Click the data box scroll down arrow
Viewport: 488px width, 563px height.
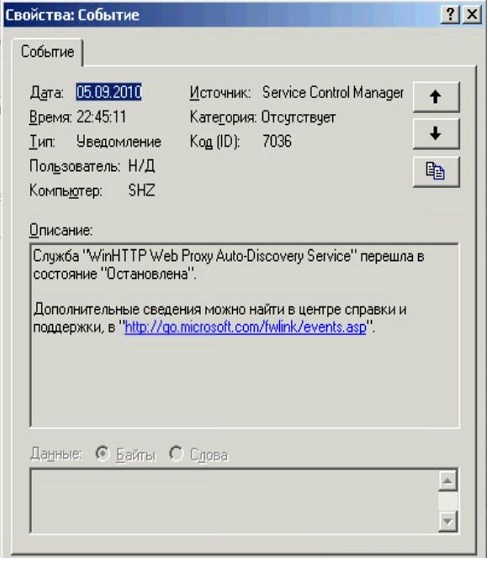pos(448,522)
